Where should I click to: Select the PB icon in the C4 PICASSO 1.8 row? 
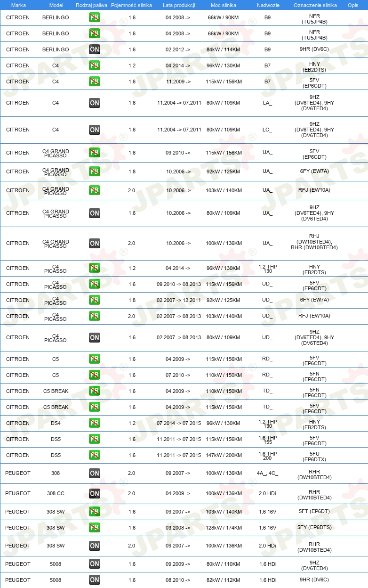(x=94, y=300)
